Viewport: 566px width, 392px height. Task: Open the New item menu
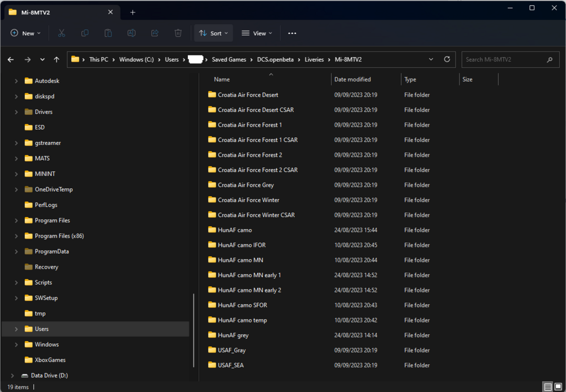[25, 33]
